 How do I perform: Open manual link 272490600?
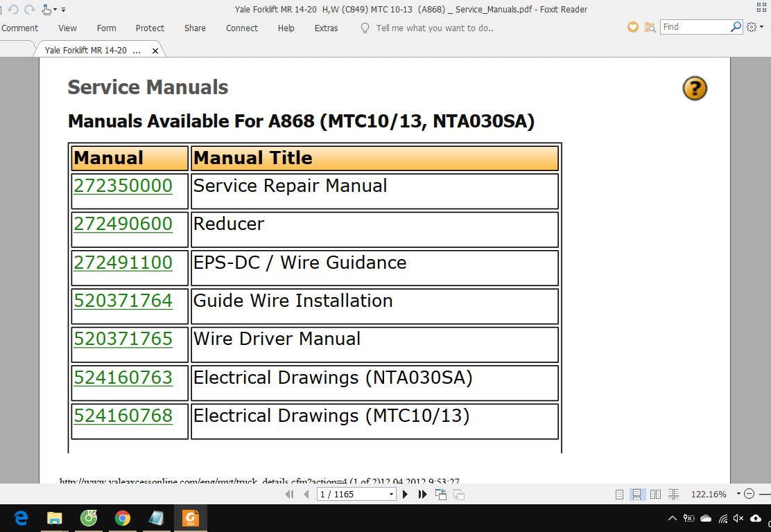pos(123,224)
